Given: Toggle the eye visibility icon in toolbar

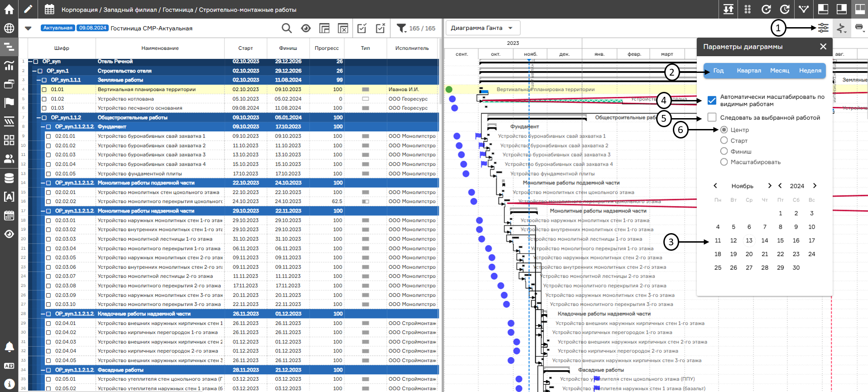Looking at the screenshot, I should 306,28.
